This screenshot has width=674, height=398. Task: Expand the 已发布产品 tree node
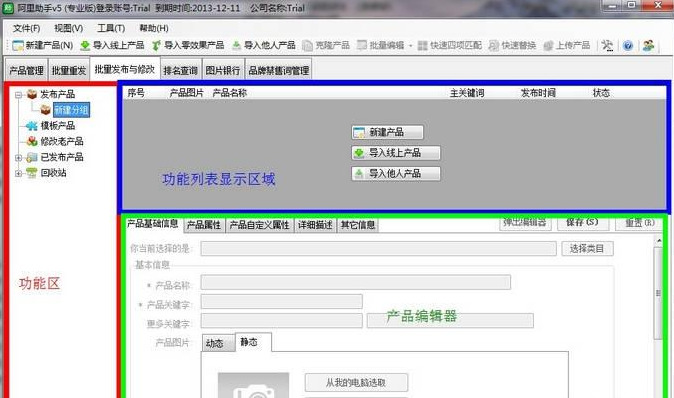point(18,158)
